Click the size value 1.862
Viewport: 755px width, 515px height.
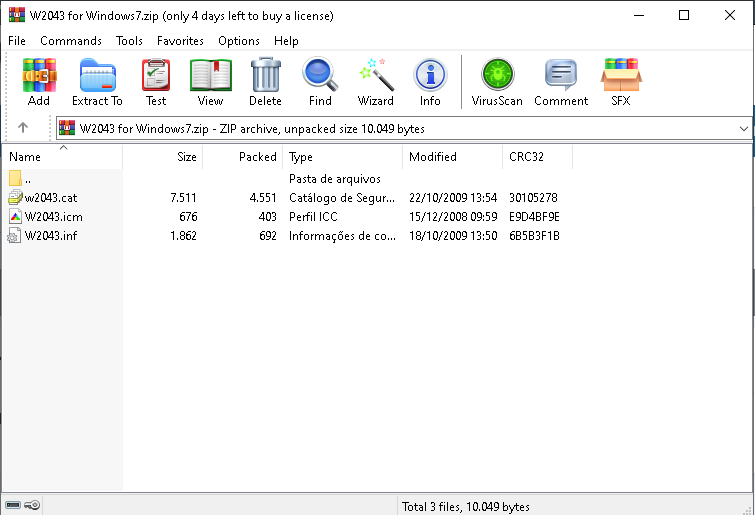tap(183, 236)
